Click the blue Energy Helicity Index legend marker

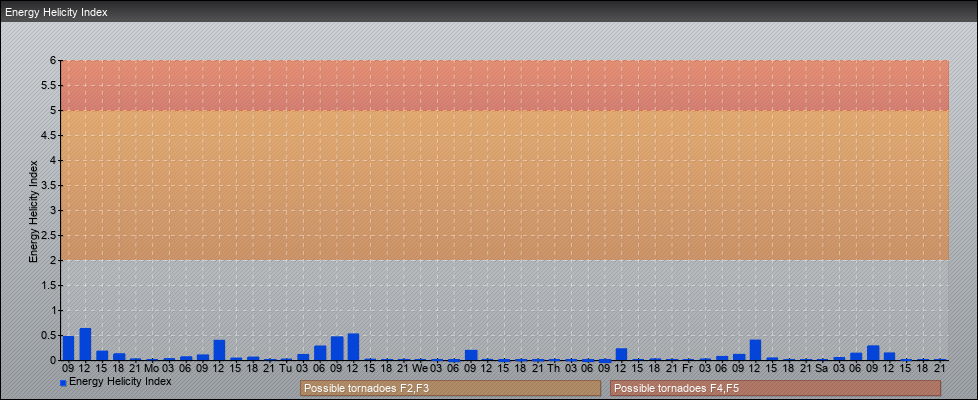63,383
